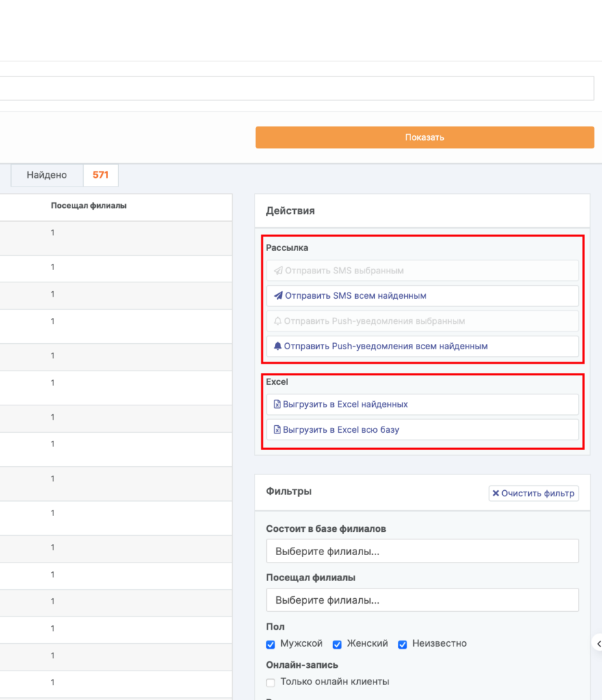Toggle the Неизвестно gender checkbox

403,645
